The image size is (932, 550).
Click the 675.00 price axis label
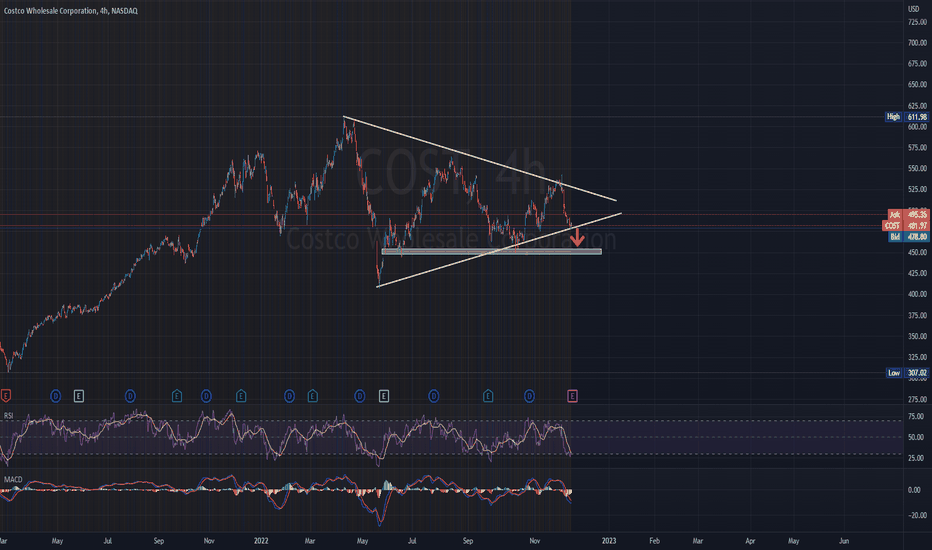pyautogui.click(x=917, y=64)
